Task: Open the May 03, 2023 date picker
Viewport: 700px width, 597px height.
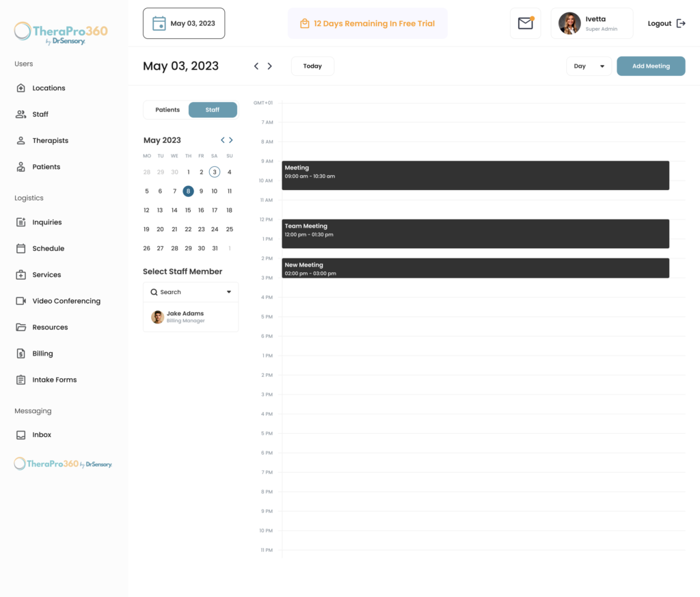Action: coord(184,23)
